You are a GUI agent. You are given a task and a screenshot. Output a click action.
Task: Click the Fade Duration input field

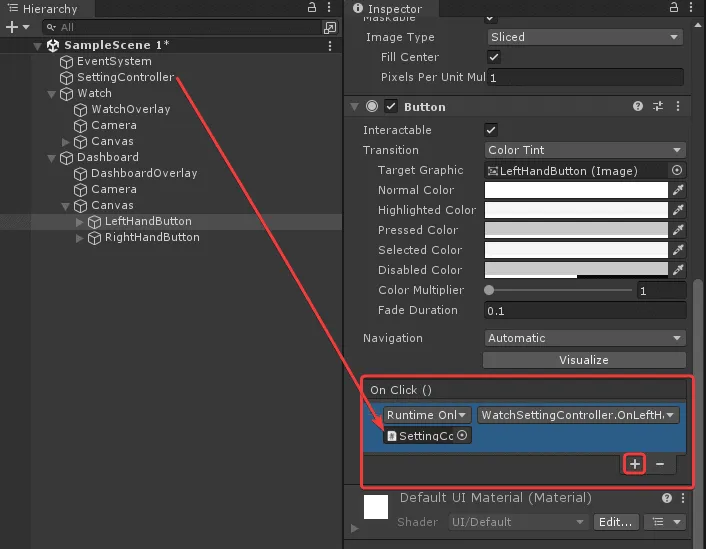[x=585, y=311]
